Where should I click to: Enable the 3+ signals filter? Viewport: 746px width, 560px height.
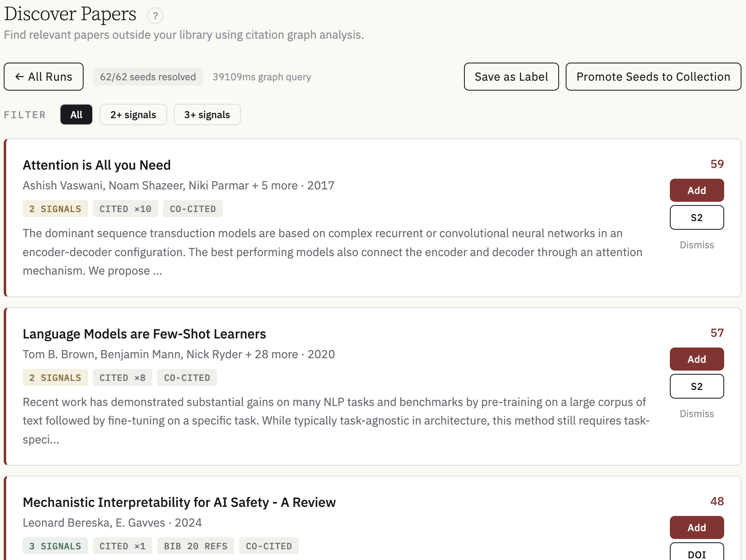[x=207, y=114]
